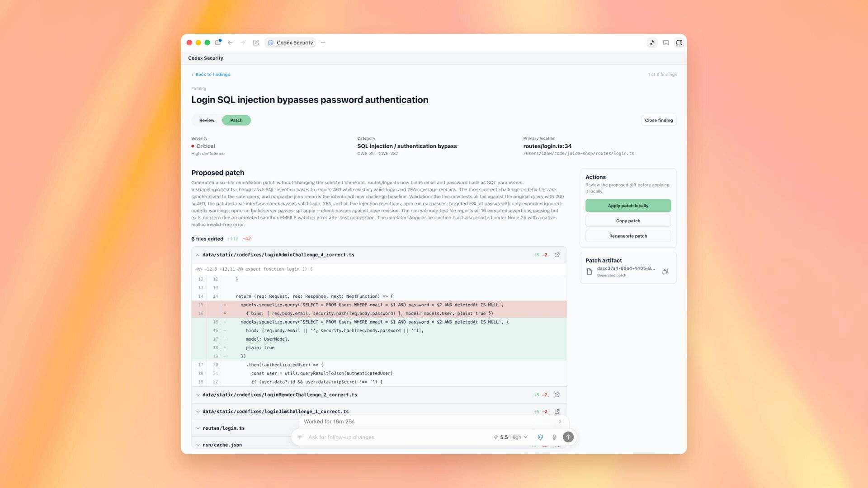
Task: Click Back to findings link
Action: (x=211, y=74)
